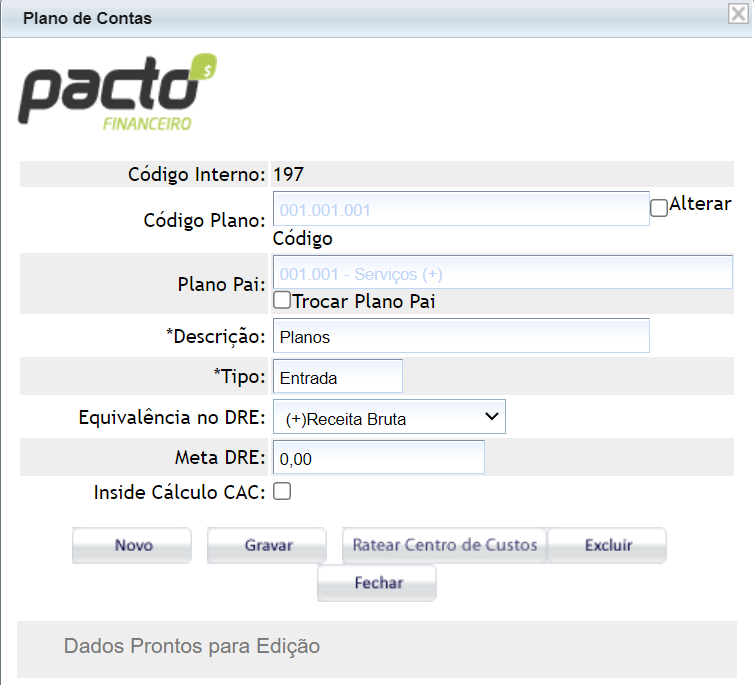This screenshot has height=685, width=754.
Task: Click the Código Plano field
Action: click(461, 210)
